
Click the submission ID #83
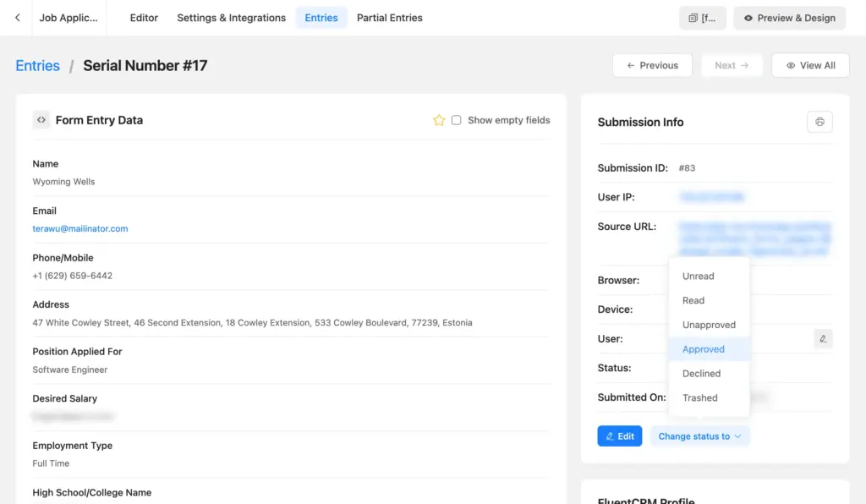tap(687, 167)
